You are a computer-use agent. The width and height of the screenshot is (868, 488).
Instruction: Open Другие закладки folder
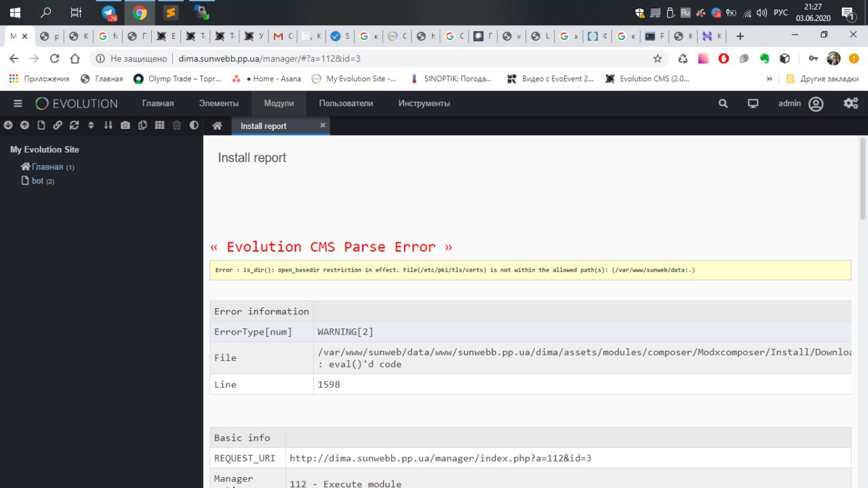click(x=822, y=79)
